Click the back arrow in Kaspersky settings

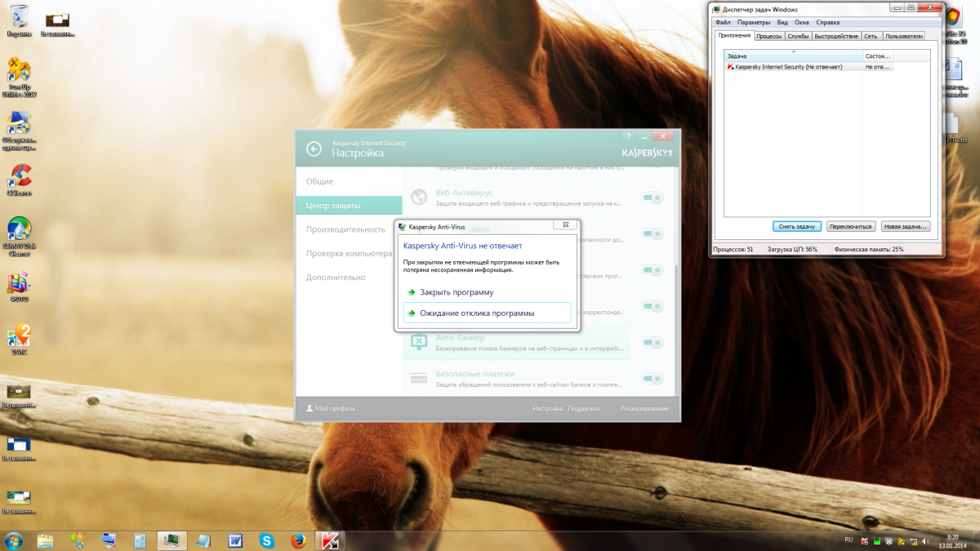314,149
